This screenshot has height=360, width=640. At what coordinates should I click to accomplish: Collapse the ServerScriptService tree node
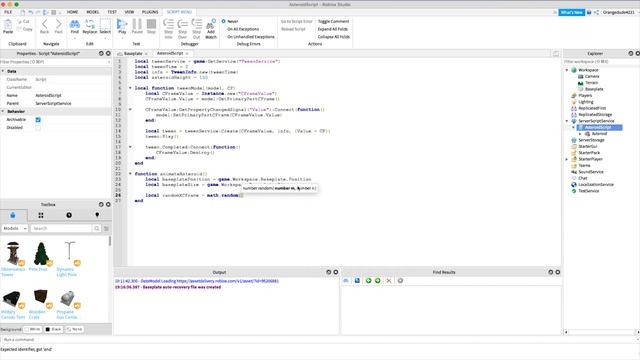click(x=567, y=121)
